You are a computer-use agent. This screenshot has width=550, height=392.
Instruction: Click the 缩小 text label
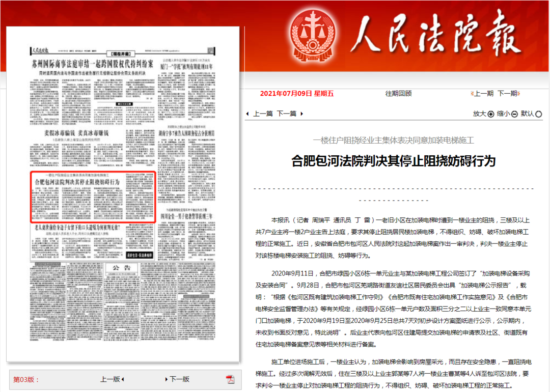(503, 114)
